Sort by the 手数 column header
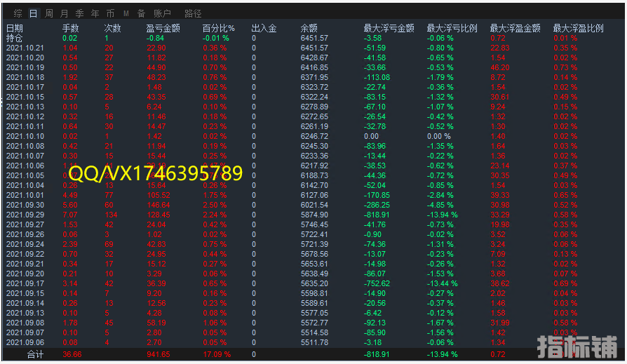The height and width of the screenshot is (364, 627). point(70,29)
